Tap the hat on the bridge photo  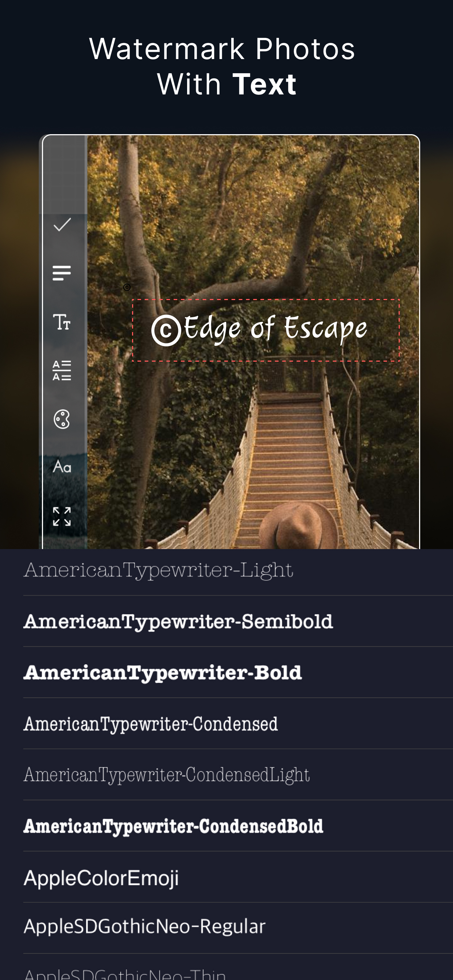(x=298, y=526)
